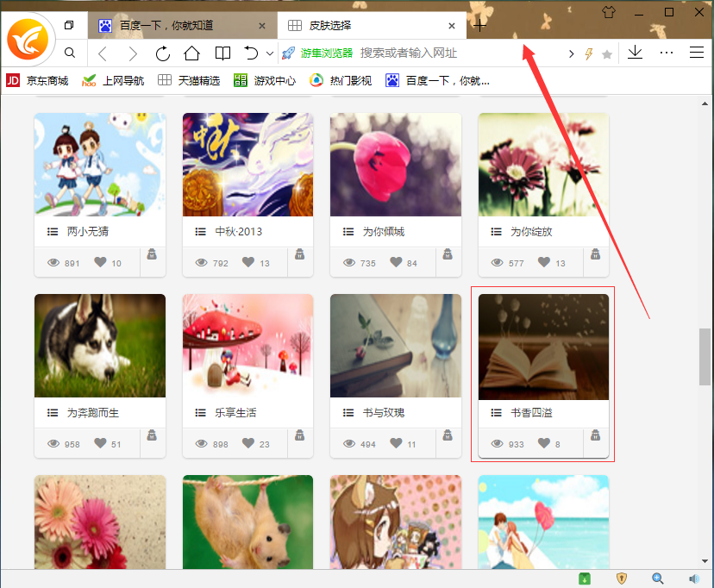Switch to the 百度一下，你就知道 tab
The height and width of the screenshot is (588, 714).
[x=183, y=26]
